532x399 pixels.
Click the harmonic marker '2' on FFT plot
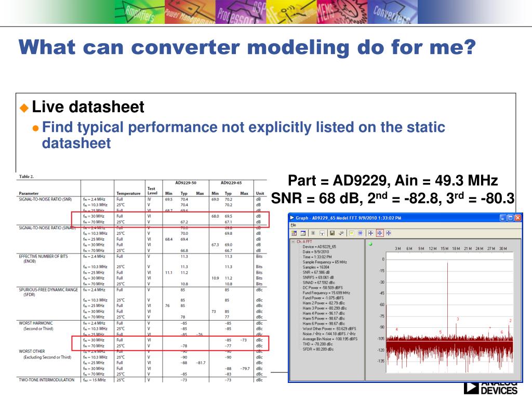(510, 320)
